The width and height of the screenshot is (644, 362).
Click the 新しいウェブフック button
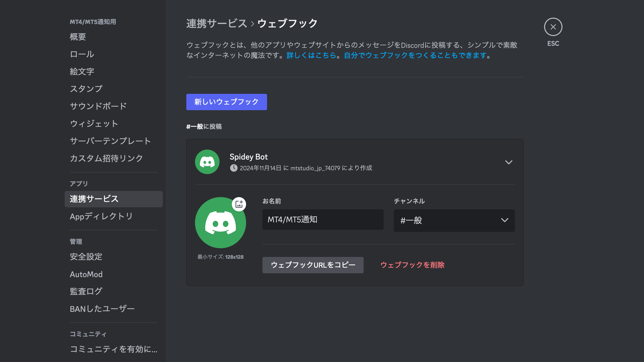226,102
